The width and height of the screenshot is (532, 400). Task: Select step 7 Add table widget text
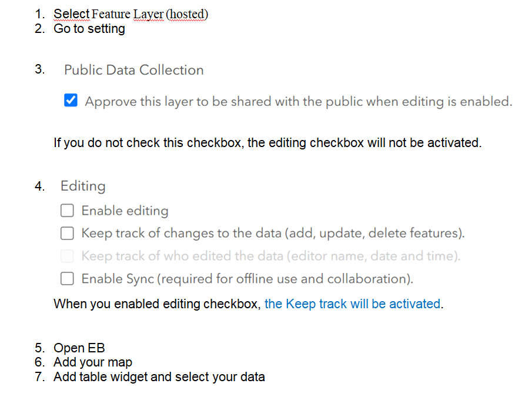coord(159,376)
